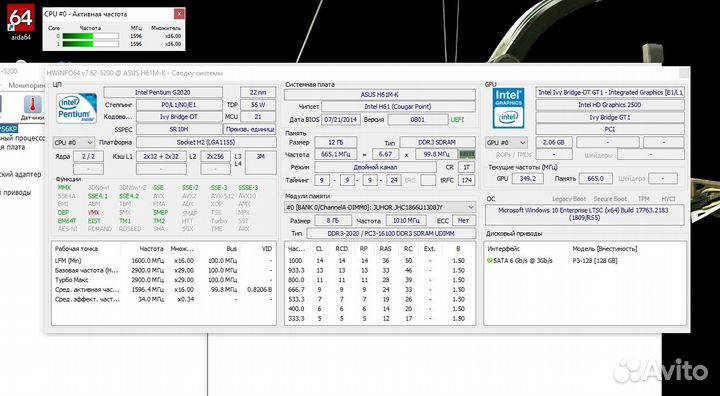The width and height of the screenshot is (720, 396).
Task: Click the tRFC 174 value
Action: click(x=467, y=180)
